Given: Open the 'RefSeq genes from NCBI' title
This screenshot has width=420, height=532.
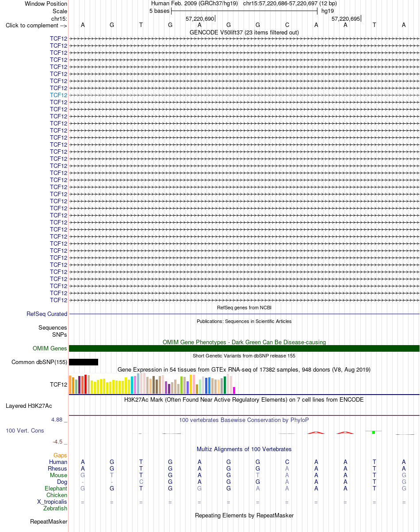Looking at the screenshot, I should [244, 308].
